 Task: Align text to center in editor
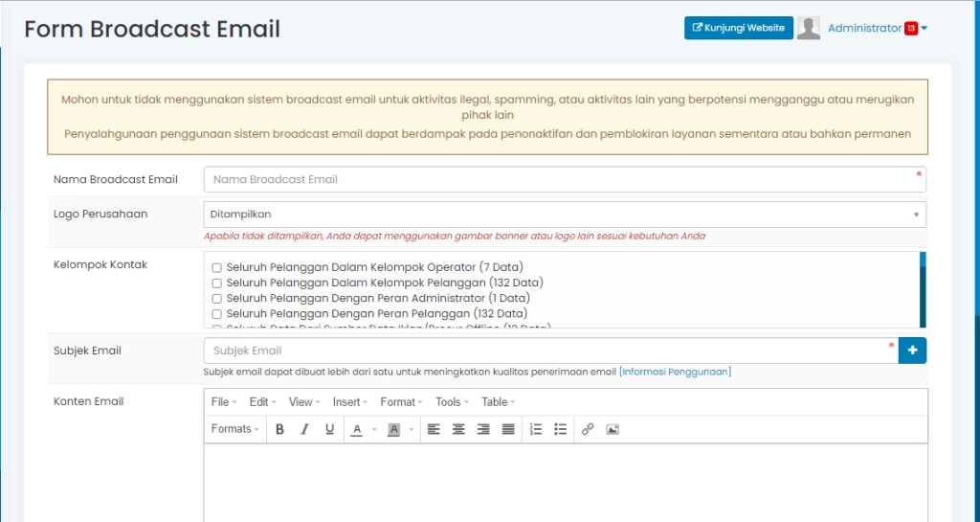point(458,429)
